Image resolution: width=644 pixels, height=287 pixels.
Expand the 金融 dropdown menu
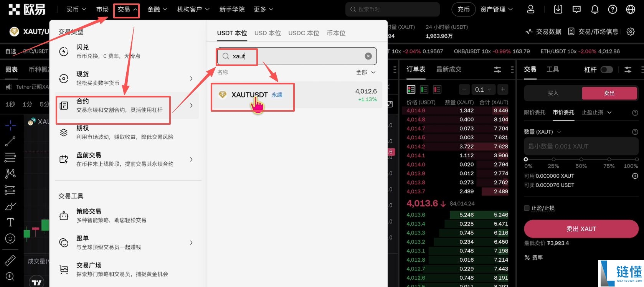[157, 9]
